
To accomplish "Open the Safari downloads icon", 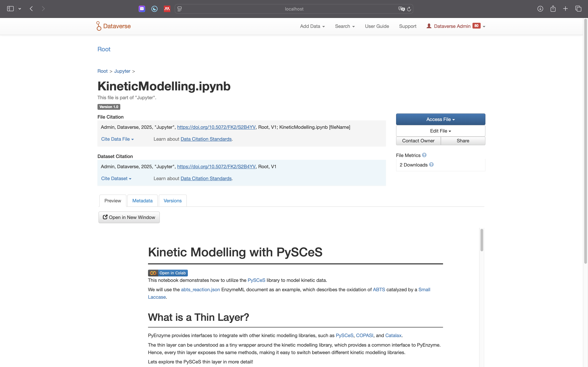I will pyautogui.click(x=540, y=9).
